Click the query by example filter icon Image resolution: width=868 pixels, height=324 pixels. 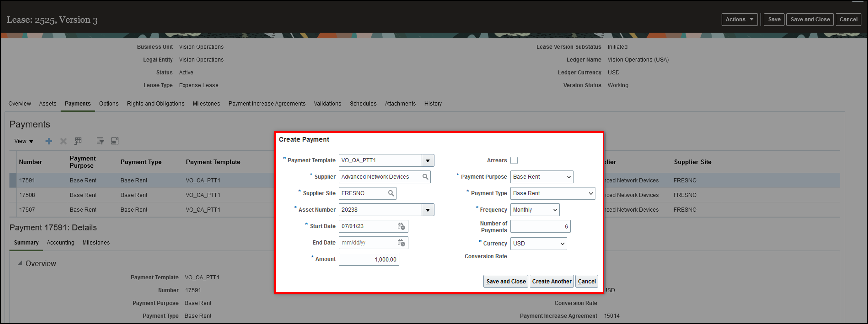[x=100, y=141]
